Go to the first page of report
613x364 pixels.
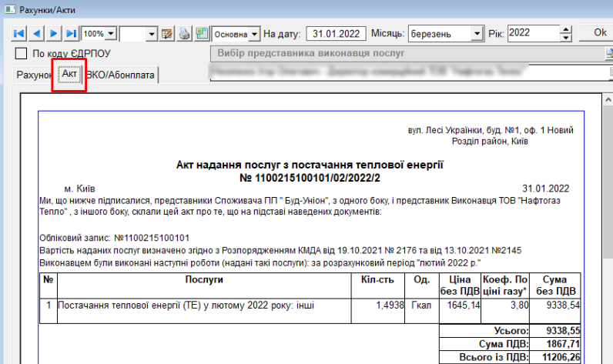tap(19, 34)
